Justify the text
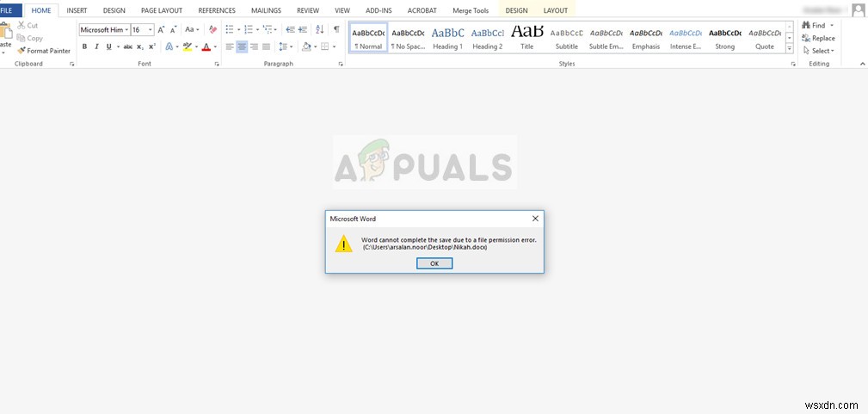The width and height of the screenshot is (868, 414). click(x=267, y=46)
